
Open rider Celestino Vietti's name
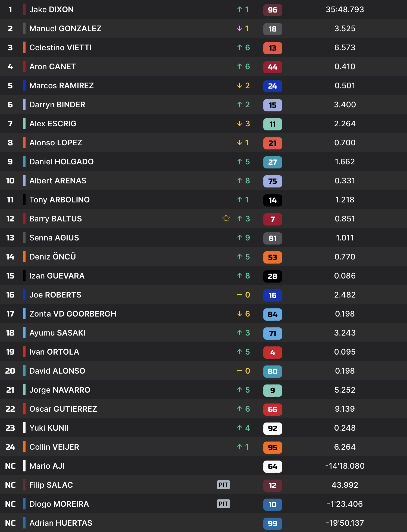[60, 48]
